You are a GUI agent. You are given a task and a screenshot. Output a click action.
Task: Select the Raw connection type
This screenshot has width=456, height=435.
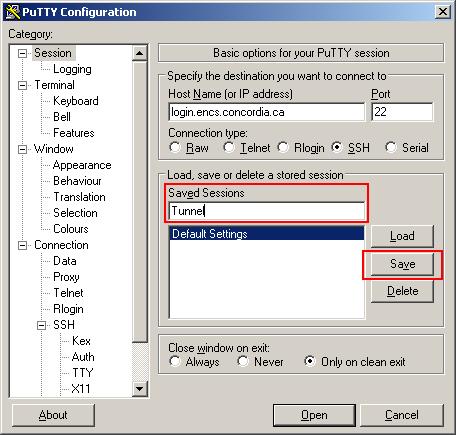click(x=175, y=147)
